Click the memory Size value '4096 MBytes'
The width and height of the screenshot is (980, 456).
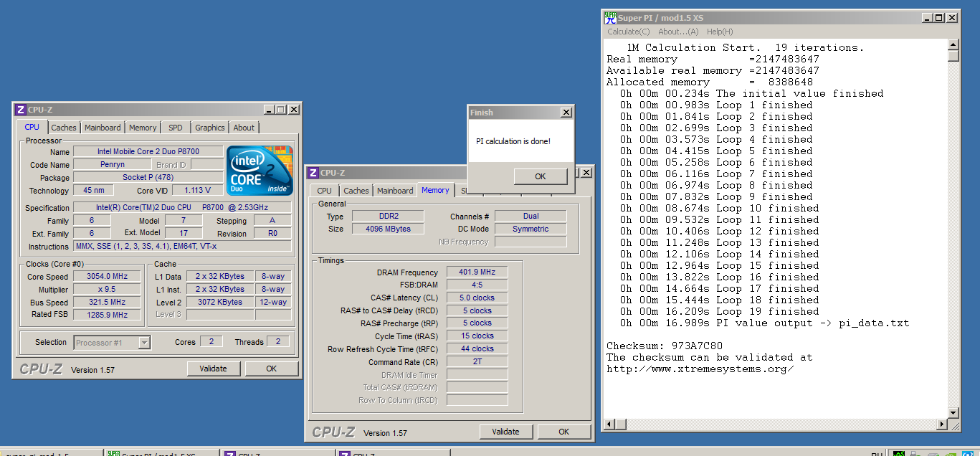[x=388, y=229]
